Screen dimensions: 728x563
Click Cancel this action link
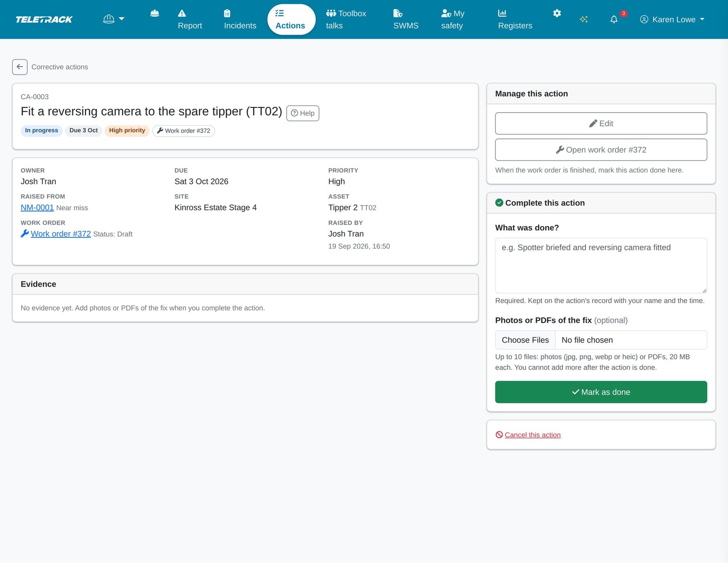tap(532, 435)
